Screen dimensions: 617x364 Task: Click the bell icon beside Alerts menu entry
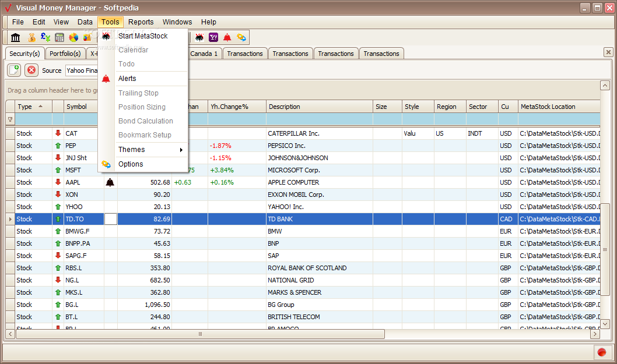[106, 79]
